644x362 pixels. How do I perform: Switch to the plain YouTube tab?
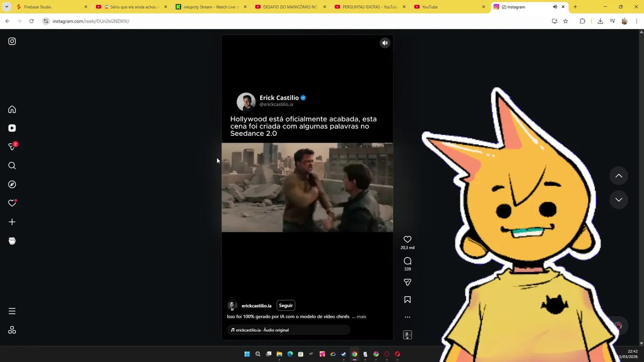[x=450, y=7]
